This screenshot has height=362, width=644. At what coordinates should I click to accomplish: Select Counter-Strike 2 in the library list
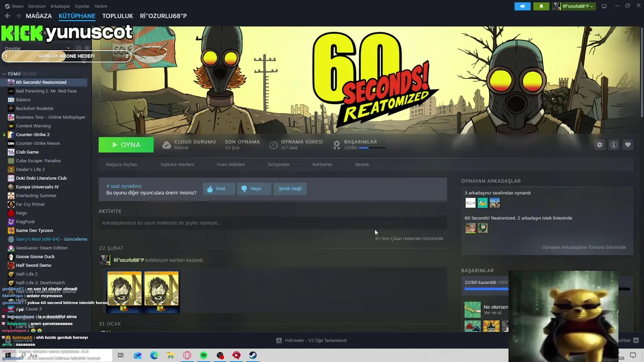[33, 134]
